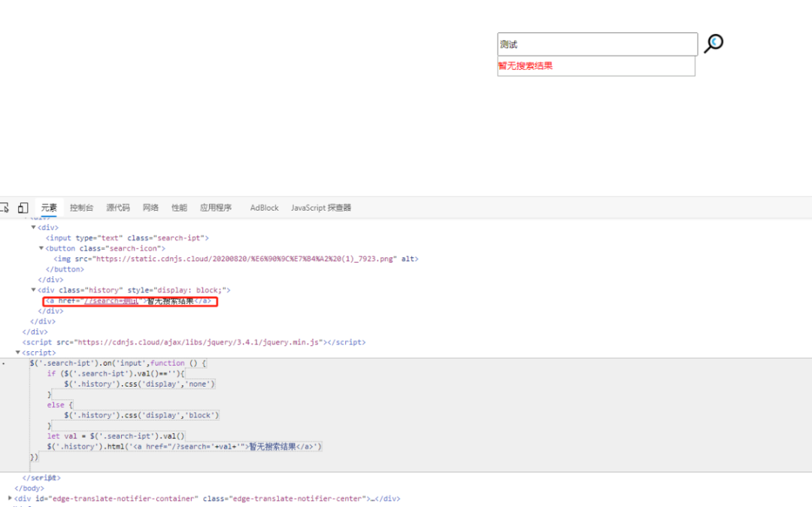Image resolution: width=812 pixels, height=507 pixels.
Task: Expand the edge-translate-notifier-container div
Action: pos(10,498)
